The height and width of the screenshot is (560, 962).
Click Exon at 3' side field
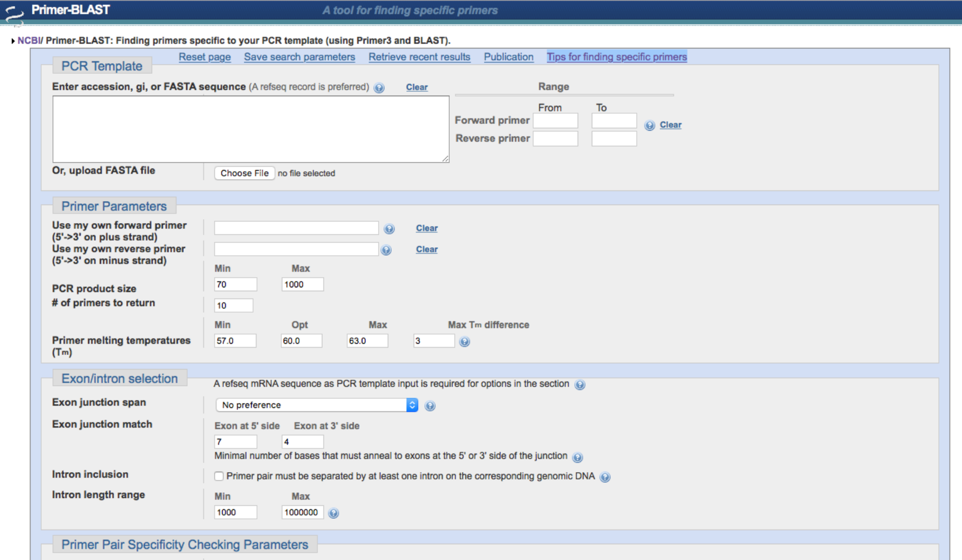click(303, 442)
